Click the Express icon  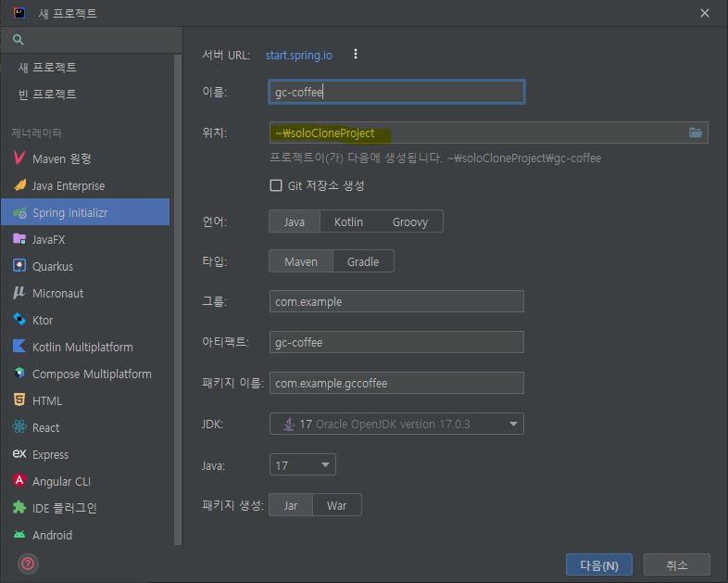pos(19,453)
